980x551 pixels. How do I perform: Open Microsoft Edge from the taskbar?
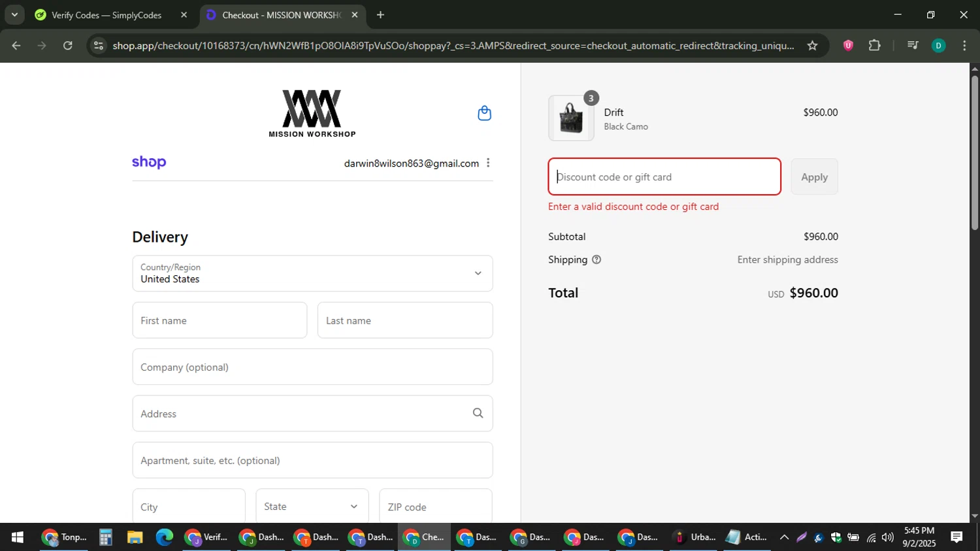coord(164,537)
